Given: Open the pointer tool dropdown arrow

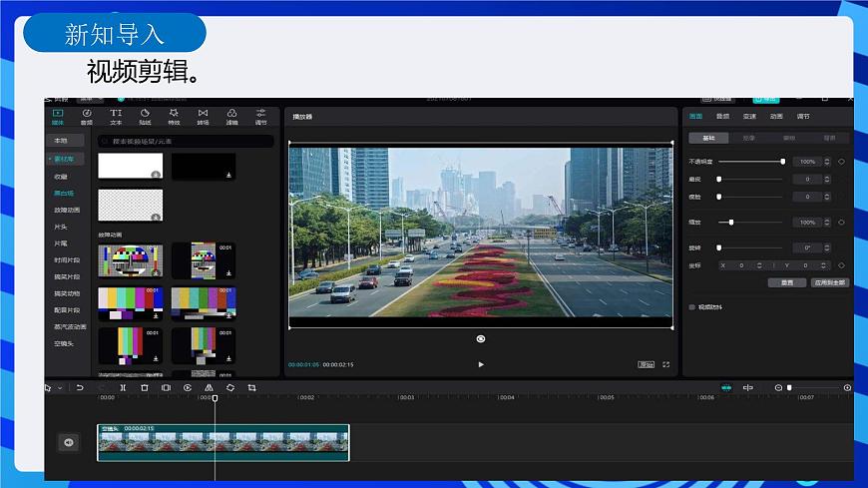Looking at the screenshot, I should point(60,388).
